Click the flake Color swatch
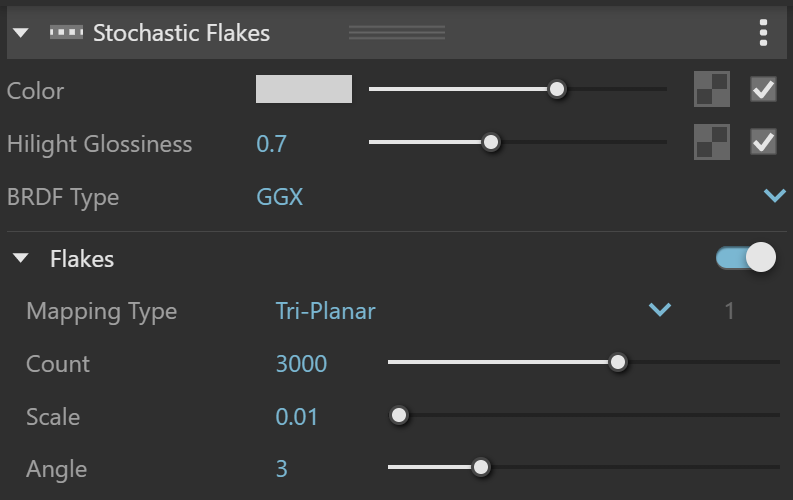Image resolution: width=793 pixels, height=500 pixels. tap(304, 89)
